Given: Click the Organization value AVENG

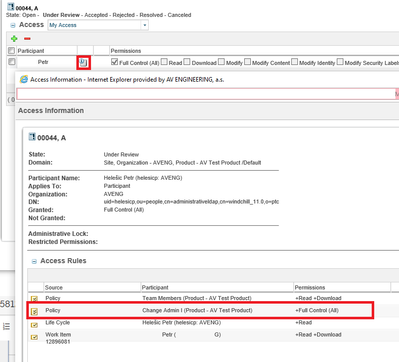Looking at the screenshot, I should pos(113,194).
